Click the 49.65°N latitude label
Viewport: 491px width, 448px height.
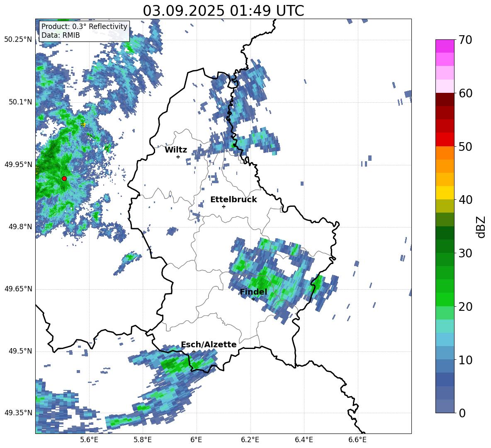tap(18, 289)
